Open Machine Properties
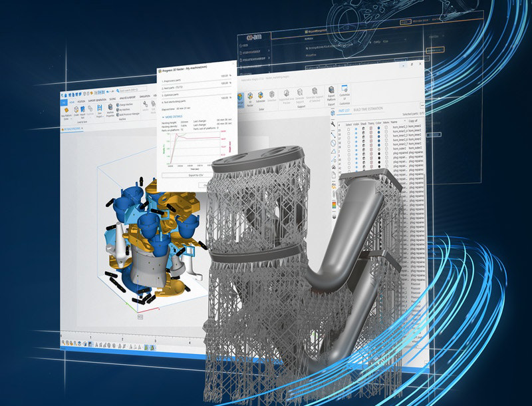The image size is (532, 406). click(x=110, y=108)
